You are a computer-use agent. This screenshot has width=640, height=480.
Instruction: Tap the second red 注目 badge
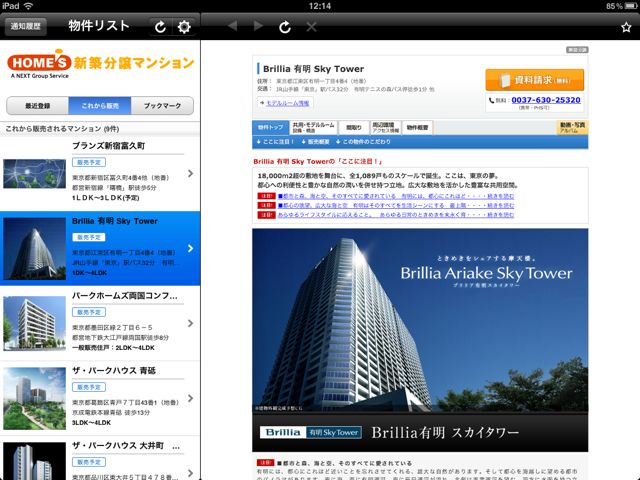266,205
